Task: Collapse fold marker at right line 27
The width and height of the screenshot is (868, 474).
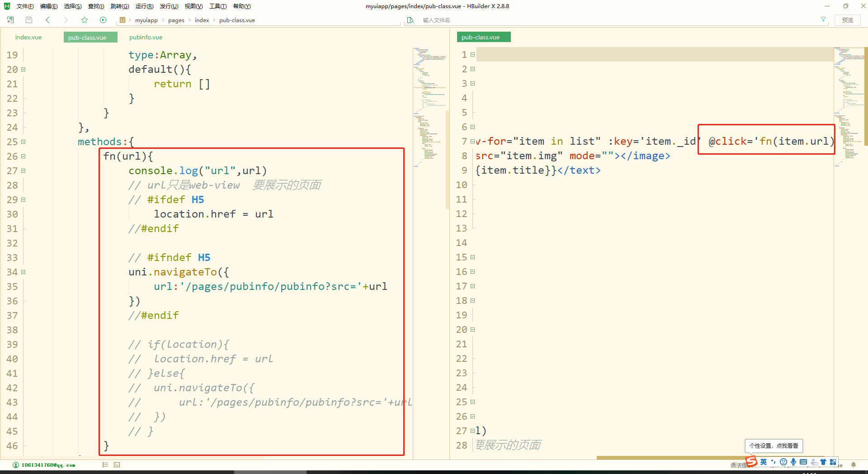Action: point(473,431)
